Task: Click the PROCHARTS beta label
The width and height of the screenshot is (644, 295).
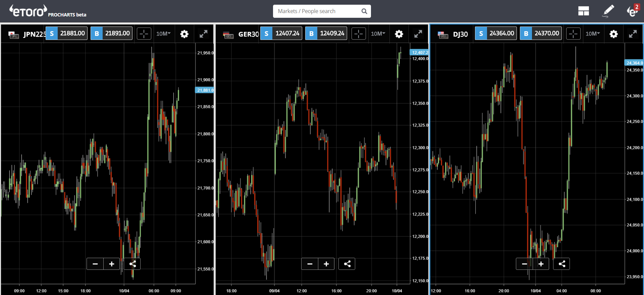Action: [67, 15]
